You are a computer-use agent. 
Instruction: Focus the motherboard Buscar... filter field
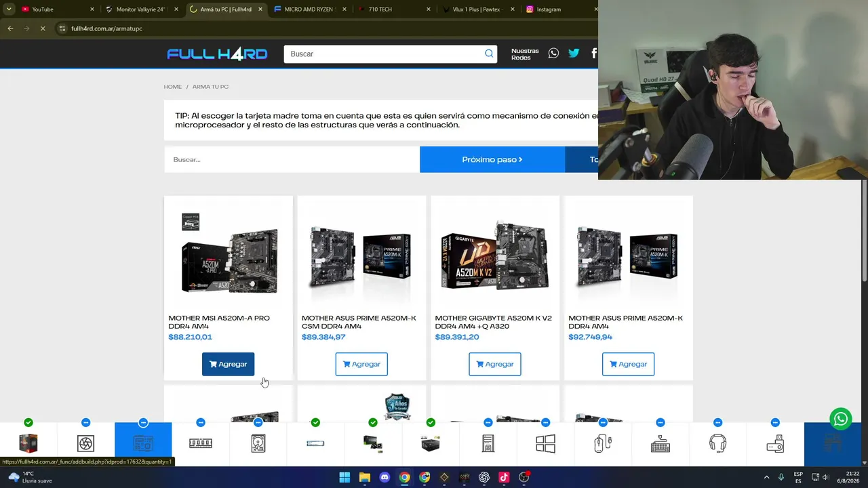[x=292, y=159]
